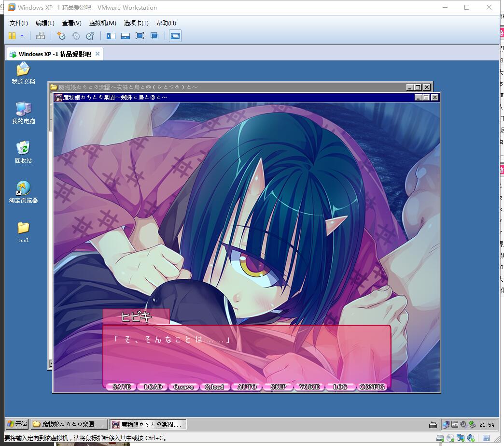Click the sound card status icon
This screenshot has height=446, width=504.
pos(471,438)
